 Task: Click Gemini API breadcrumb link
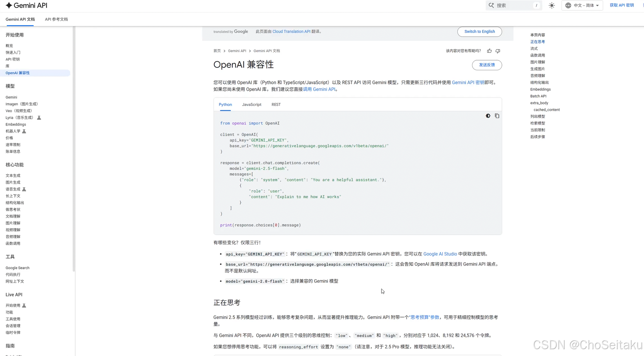coord(237,51)
